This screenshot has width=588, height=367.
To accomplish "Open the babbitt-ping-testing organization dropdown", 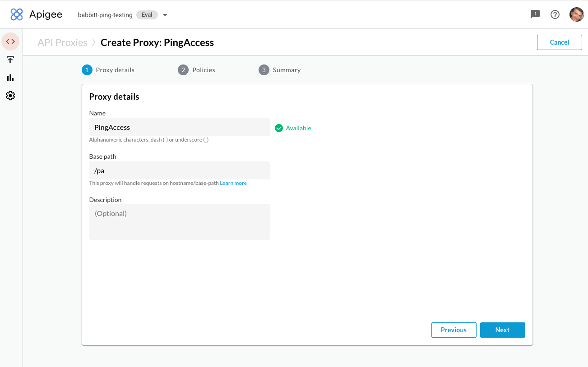I will point(165,14).
